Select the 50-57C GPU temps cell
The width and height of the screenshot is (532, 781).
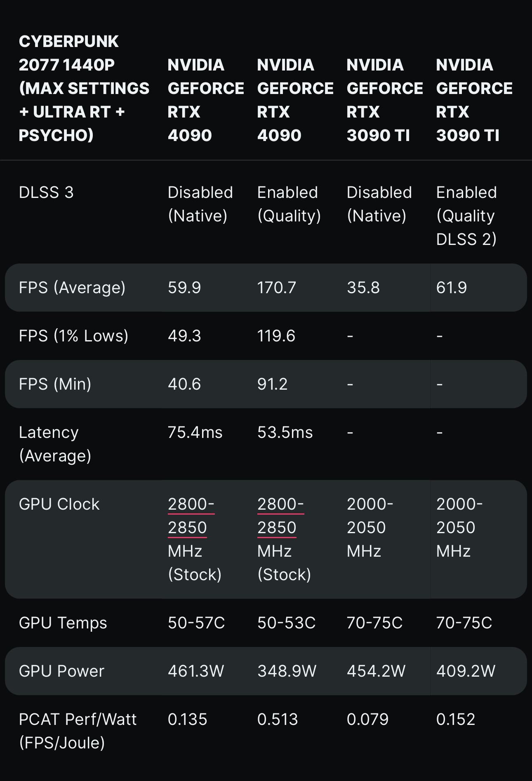(x=196, y=623)
